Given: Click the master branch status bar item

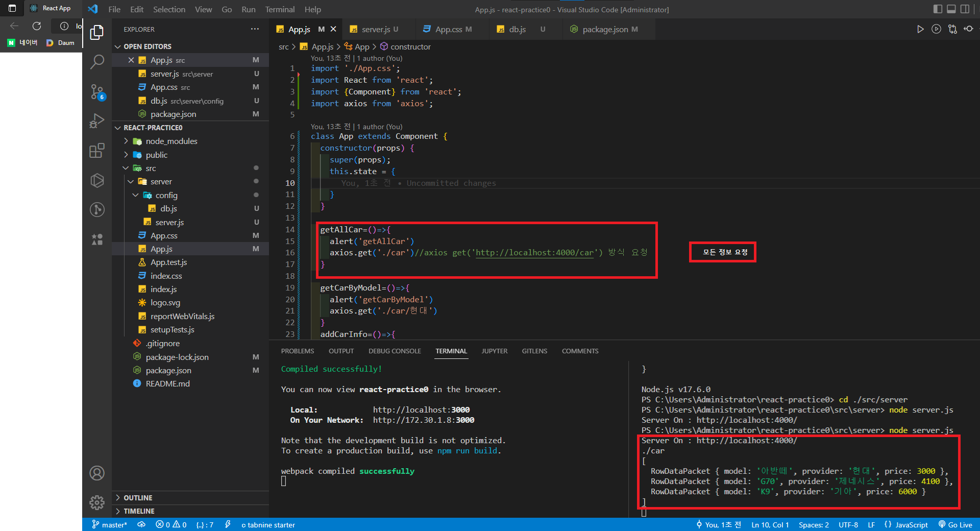Looking at the screenshot, I should point(109,525).
